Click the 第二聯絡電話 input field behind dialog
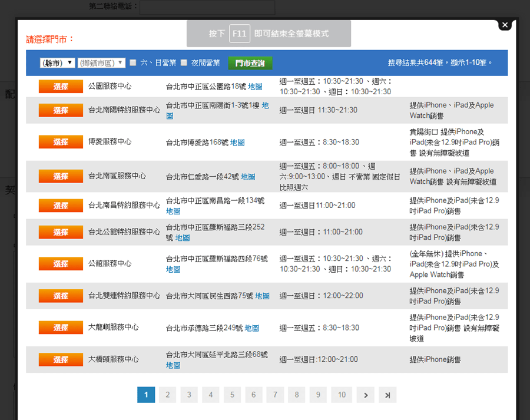This screenshot has width=530, height=420. 207,7
